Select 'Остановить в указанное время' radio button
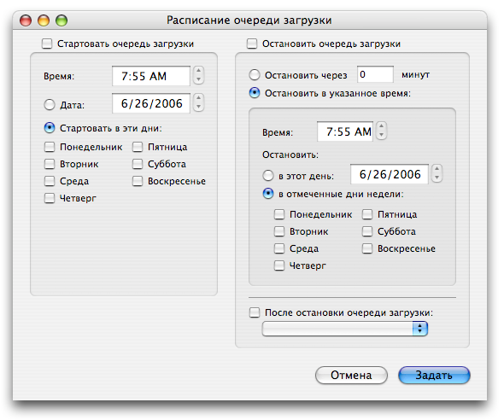The image size is (504, 420). pyautogui.click(x=255, y=93)
